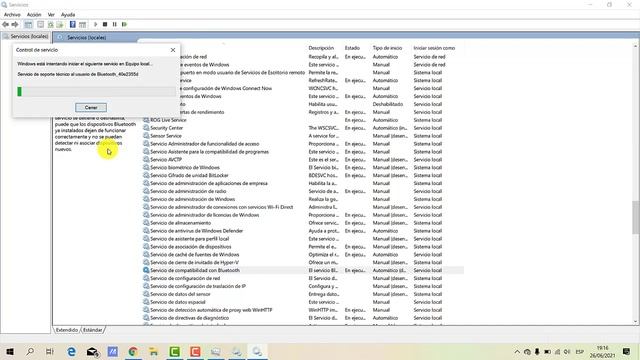Click the Restart service green icon
The height and width of the screenshot is (360, 640).
(x=124, y=24)
